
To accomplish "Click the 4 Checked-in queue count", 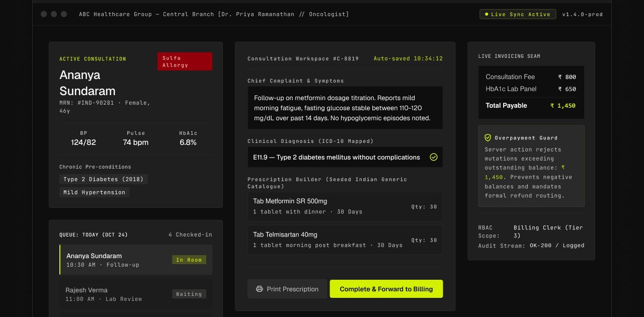I will coord(190,234).
